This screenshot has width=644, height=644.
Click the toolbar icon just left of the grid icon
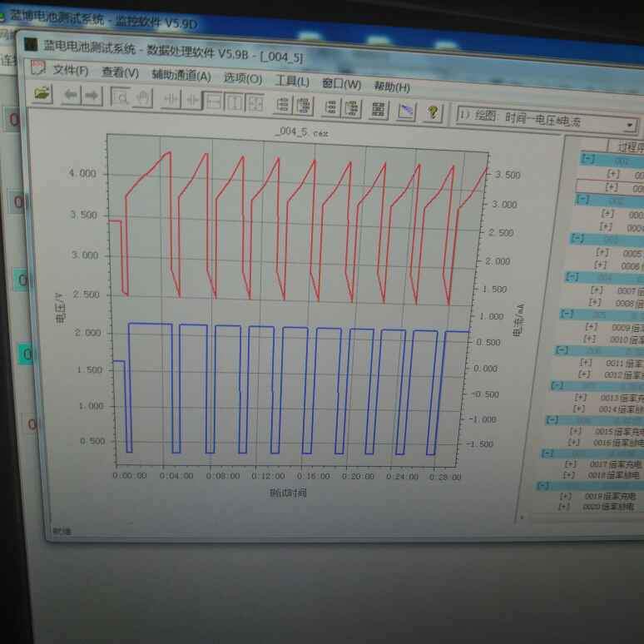tap(351, 108)
